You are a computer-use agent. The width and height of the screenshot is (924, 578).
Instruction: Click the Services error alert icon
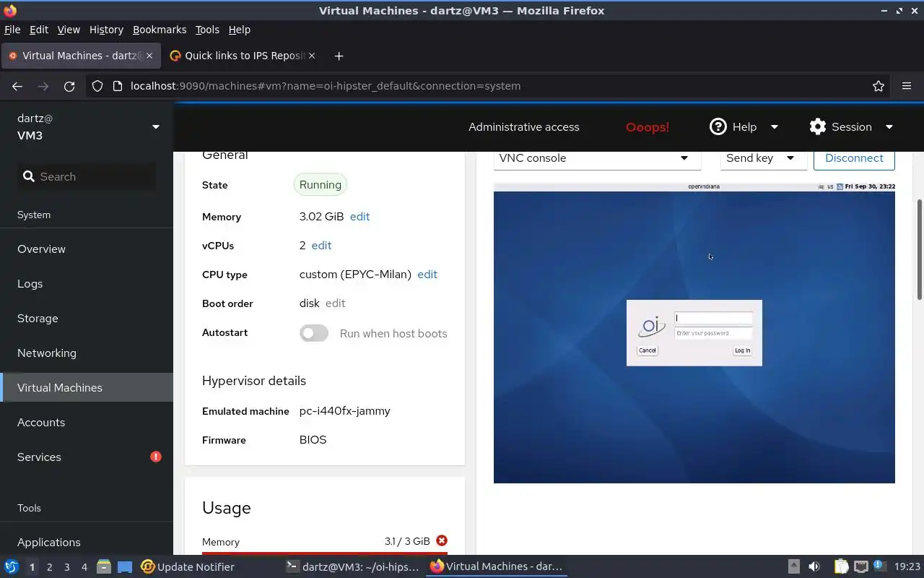[156, 457]
